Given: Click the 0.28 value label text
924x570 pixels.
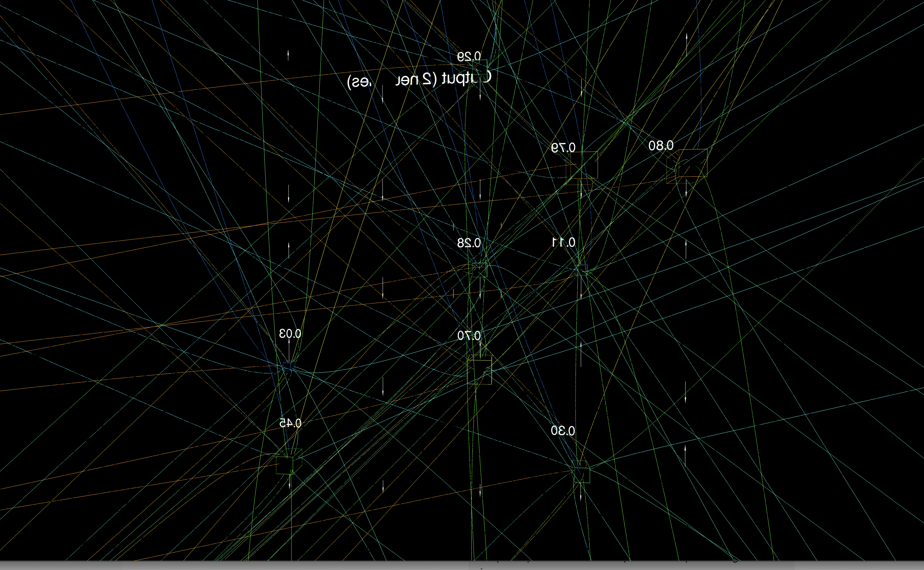Looking at the screenshot, I should tap(469, 243).
